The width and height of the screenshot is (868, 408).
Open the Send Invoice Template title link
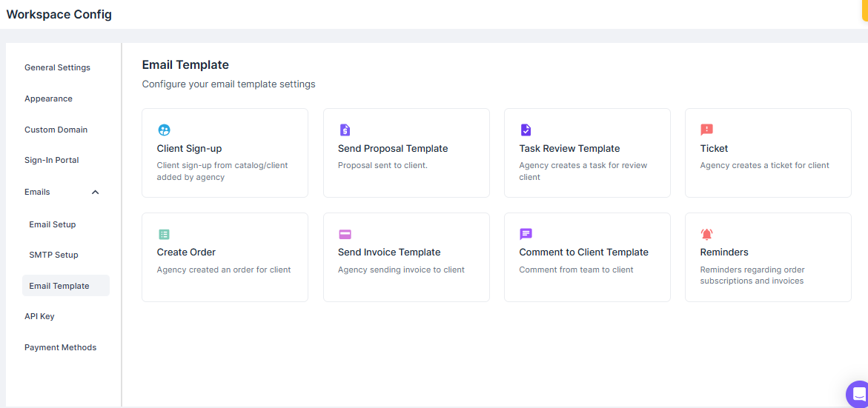[x=389, y=252]
